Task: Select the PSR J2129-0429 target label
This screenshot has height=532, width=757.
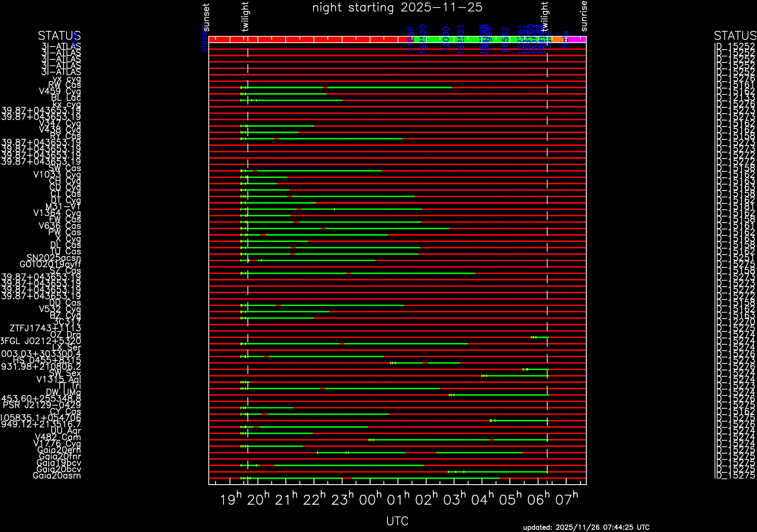Action: coord(41,405)
